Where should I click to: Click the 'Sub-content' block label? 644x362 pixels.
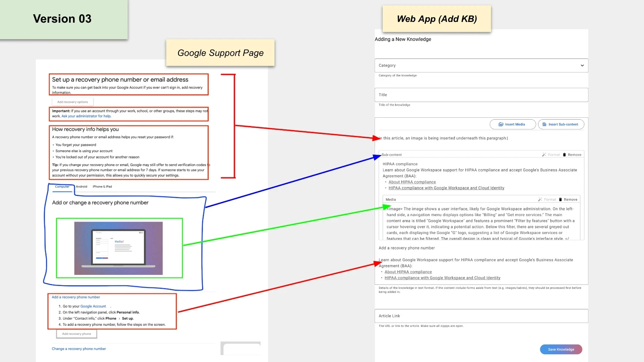tap(391, 155)
